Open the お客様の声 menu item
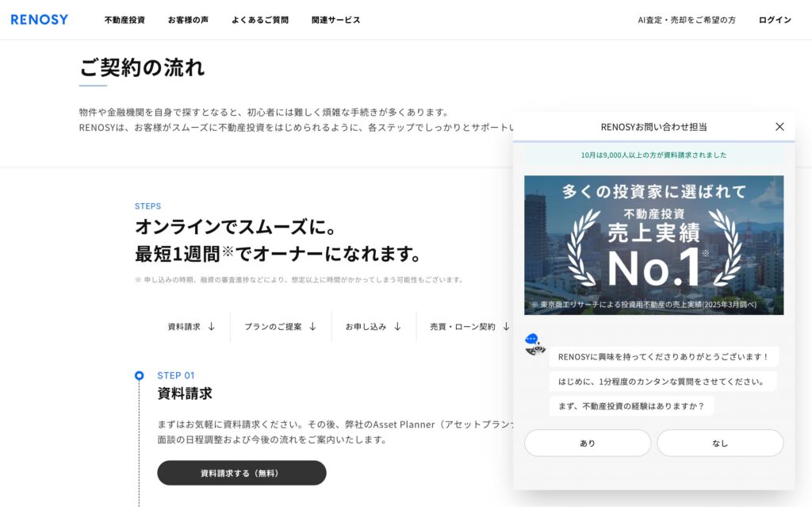Viewport: 812px width, 507px height. 188,20
